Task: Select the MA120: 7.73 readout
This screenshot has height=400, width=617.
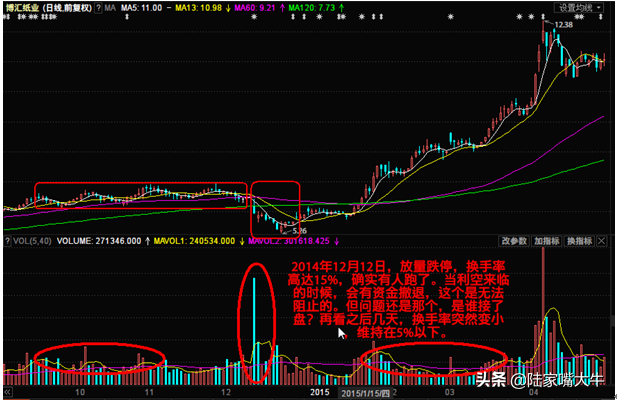Action: 312,8
